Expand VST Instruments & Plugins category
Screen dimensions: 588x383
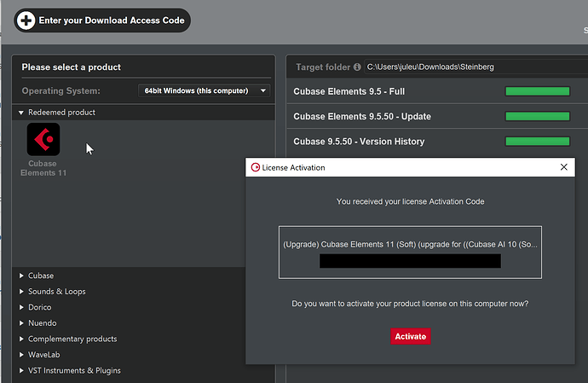[21, 370]
